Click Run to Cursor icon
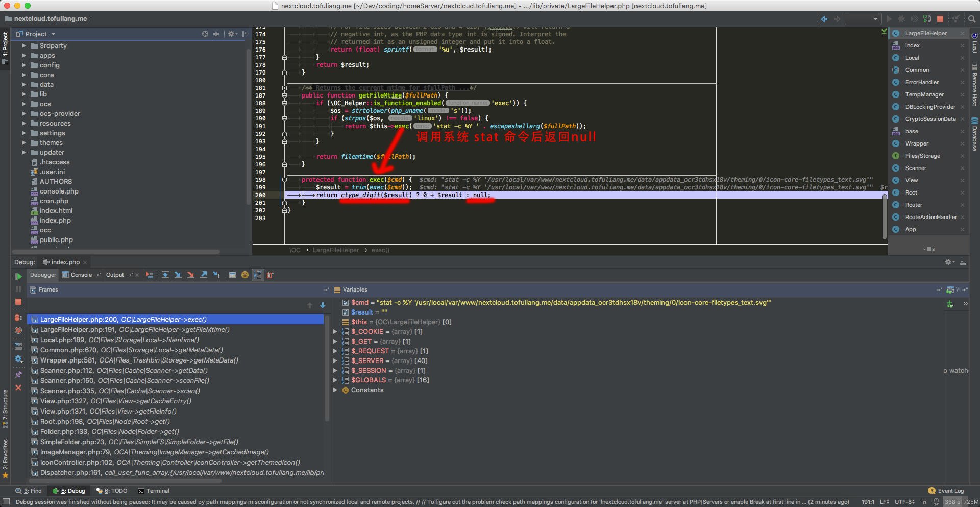The width and height of the screenshot is (980, 507). tap(216, 275)
